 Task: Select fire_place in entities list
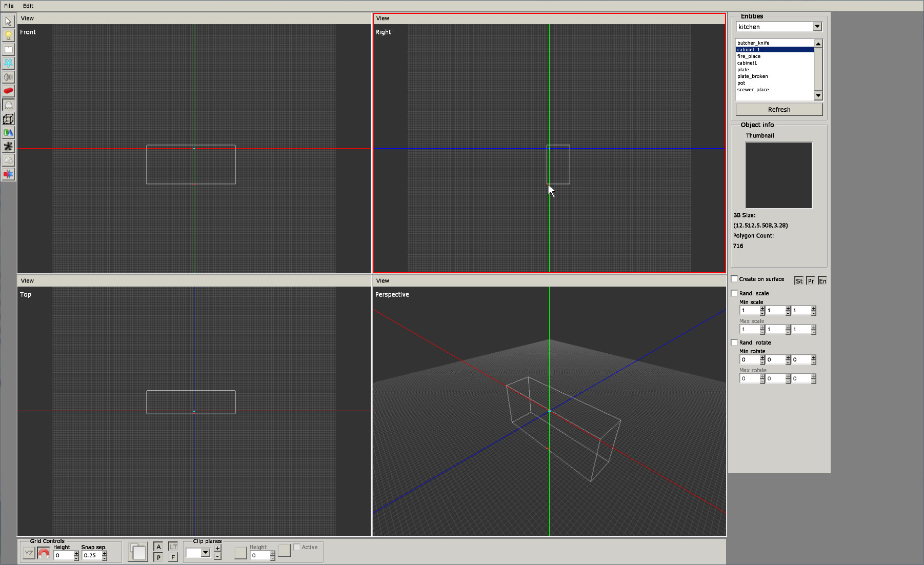(x=749, y=56)
